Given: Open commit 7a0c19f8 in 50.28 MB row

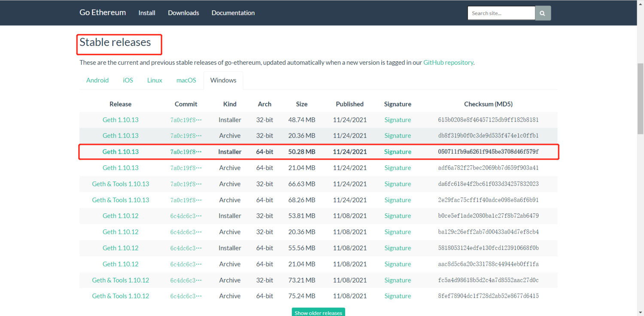Looking at the screenshot, I should click(186, 152).
